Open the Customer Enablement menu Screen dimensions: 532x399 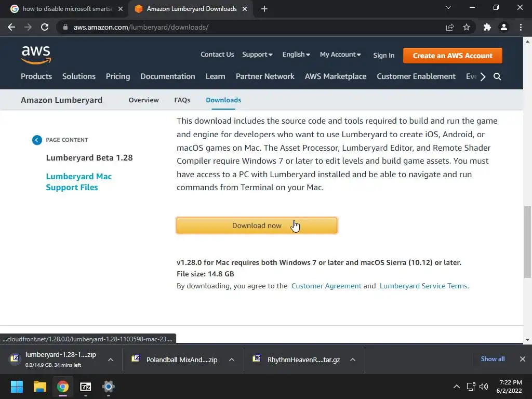tap(416, 76)
